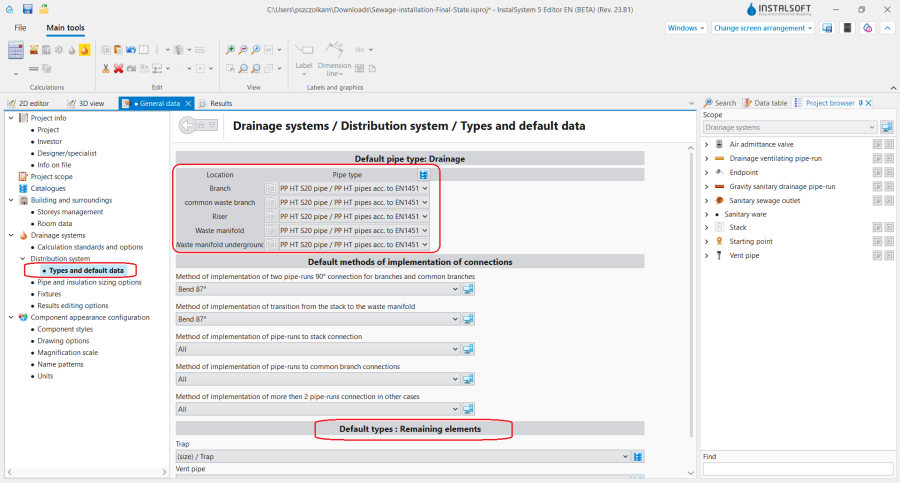The image size is (900, 483).
Task: Click the grey water drop icon in Calculations
Action: point(72,50)
